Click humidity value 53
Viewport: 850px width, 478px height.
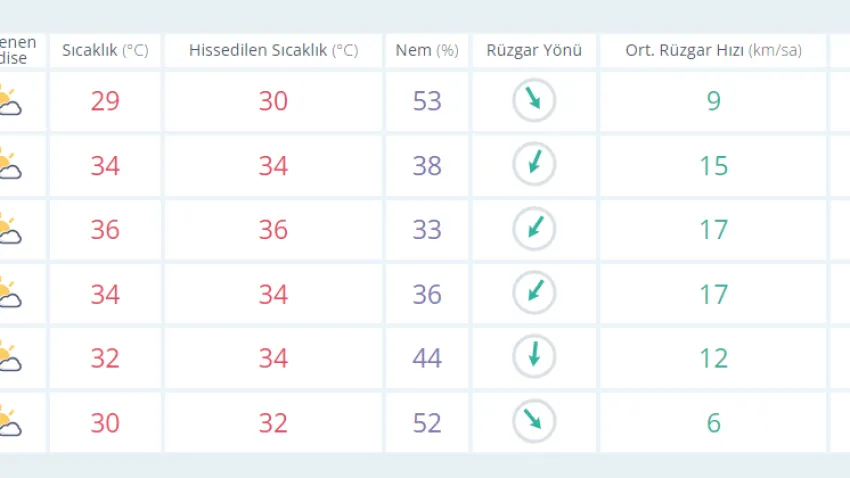427,101
